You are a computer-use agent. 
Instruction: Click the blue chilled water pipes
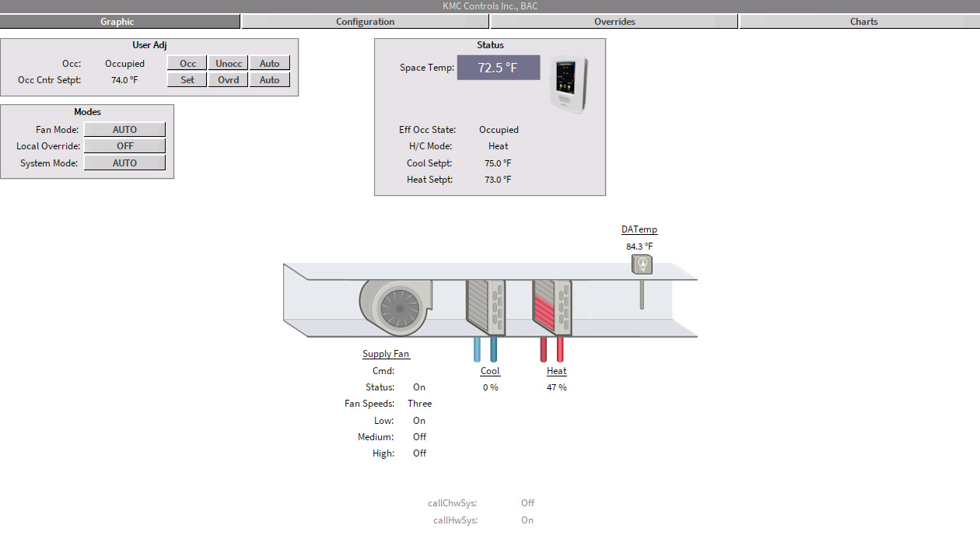pyautogui.click(x=485, y=349)
